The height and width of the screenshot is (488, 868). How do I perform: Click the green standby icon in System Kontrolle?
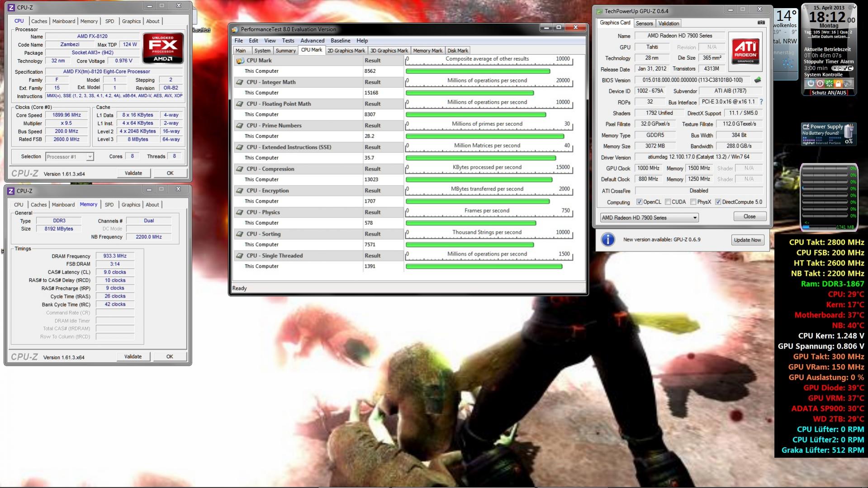tap(829, 84)
